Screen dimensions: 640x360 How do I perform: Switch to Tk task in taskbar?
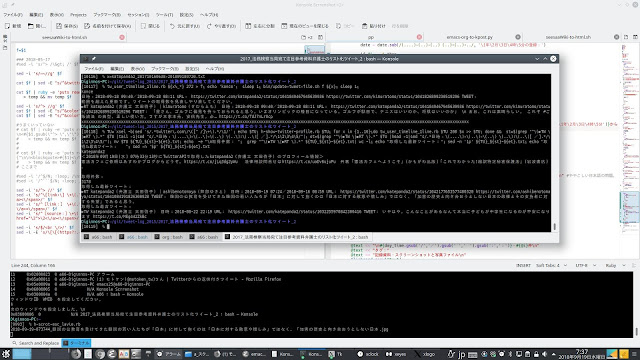336,354
